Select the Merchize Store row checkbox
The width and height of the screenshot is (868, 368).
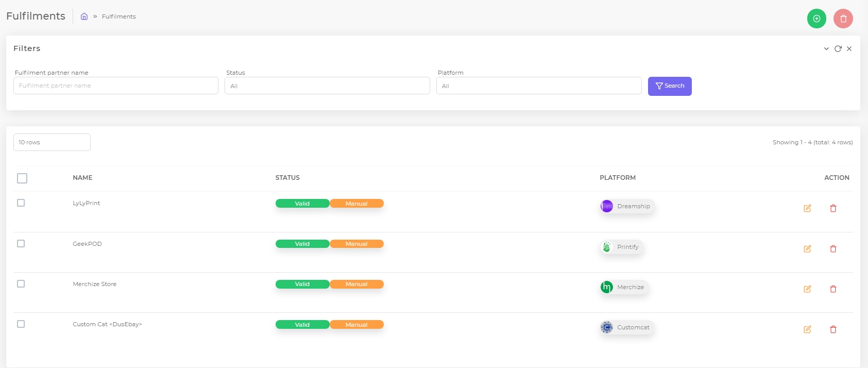(21, 283)
